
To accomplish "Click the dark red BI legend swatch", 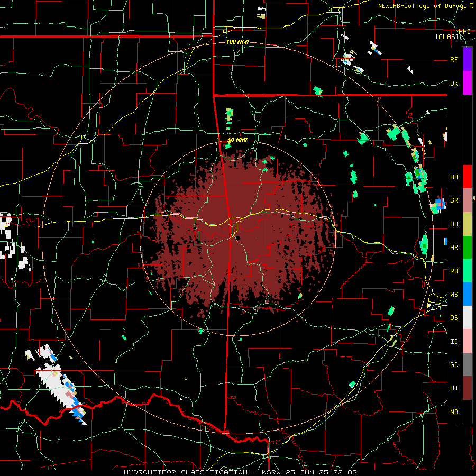I will tap(467, 388).
